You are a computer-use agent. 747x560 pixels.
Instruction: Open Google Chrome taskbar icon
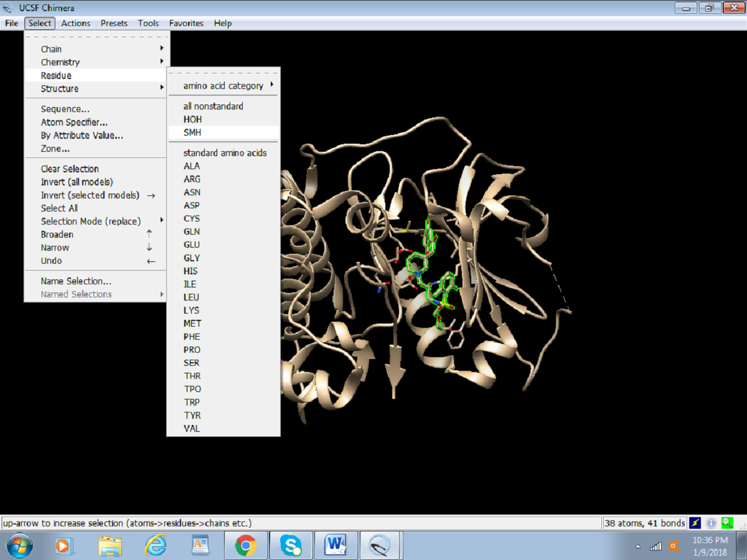point(246,546)
